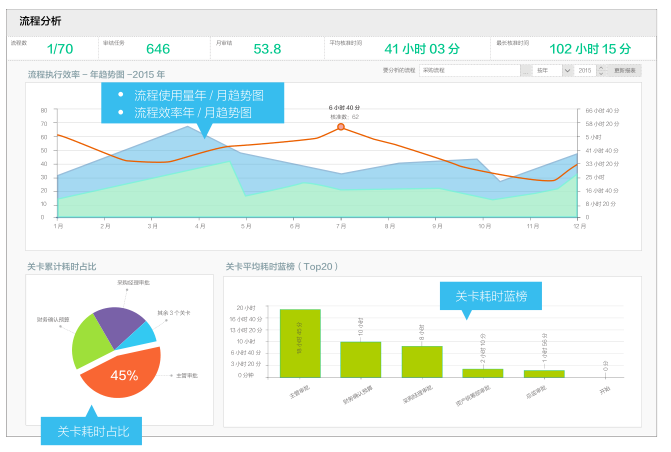
Task: Click the 12月 x-axis label
Action: point(579,226)
